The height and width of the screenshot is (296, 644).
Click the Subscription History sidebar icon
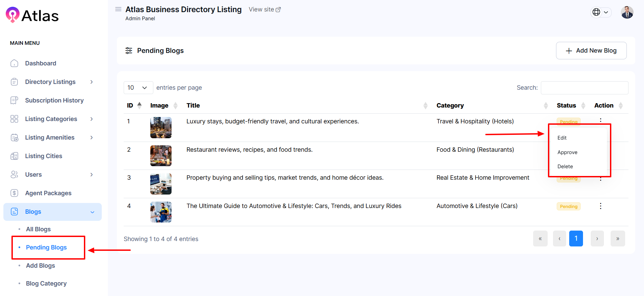[x=14, y=100]
